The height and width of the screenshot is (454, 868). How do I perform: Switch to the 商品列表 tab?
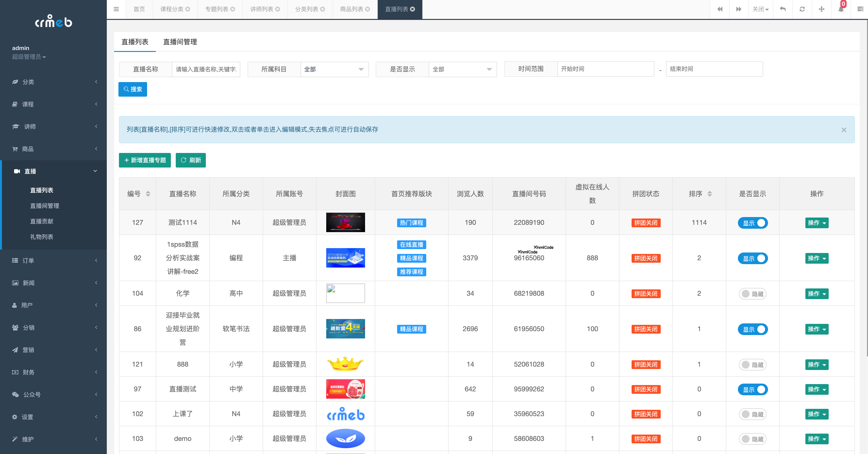click(x=352, y=9)
